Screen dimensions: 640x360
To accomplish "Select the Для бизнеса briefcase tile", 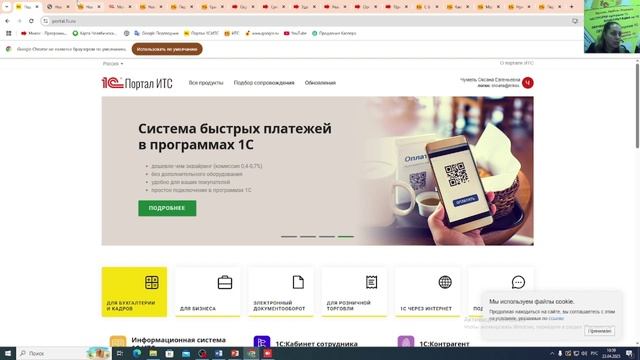I will [x=208, y=292].
